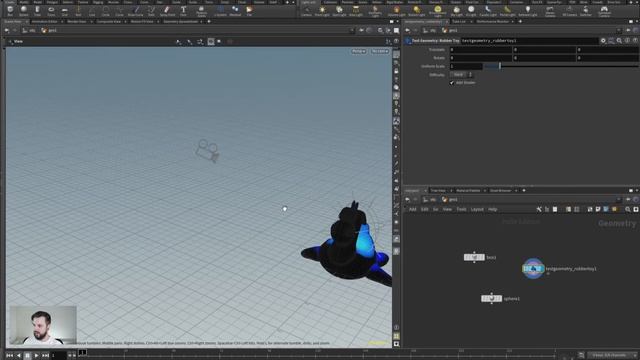Add a GI Light from the shelf
The image size is (640, 360).
pos(471,11)
